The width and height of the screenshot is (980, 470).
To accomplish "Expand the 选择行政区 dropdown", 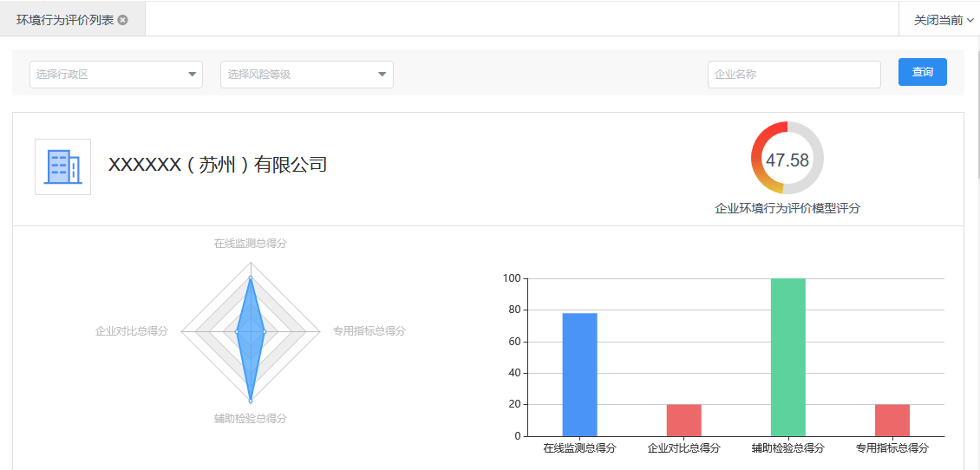I will (116, 75).
